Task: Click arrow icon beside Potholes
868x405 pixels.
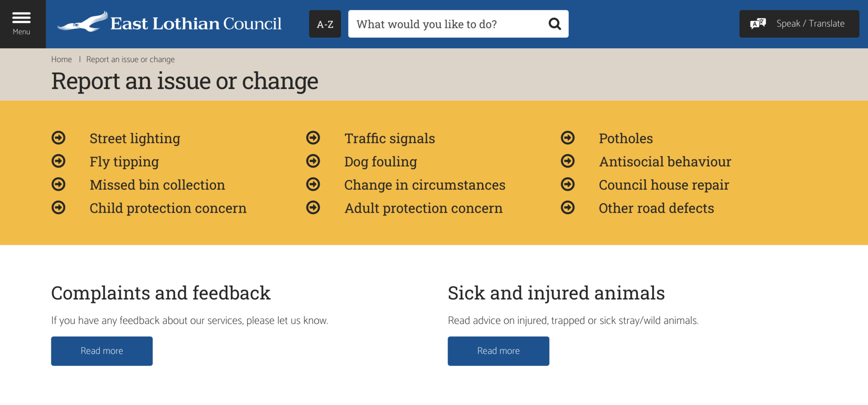Action: coord(568,138)
